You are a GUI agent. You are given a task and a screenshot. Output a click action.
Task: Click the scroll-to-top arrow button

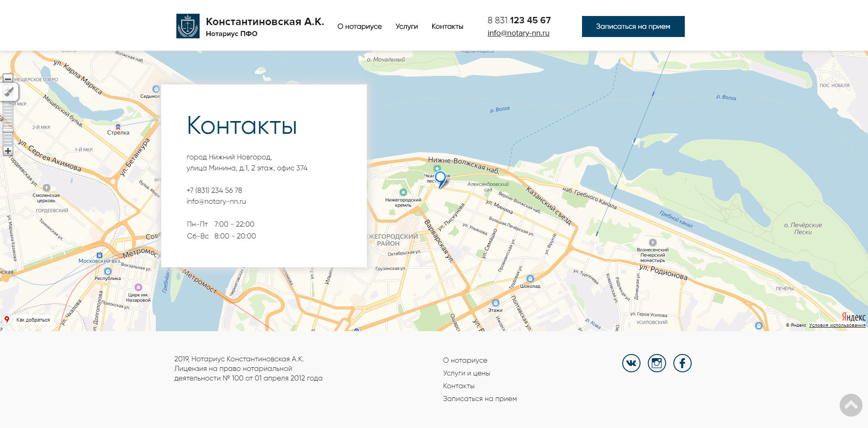coord(851,405)
